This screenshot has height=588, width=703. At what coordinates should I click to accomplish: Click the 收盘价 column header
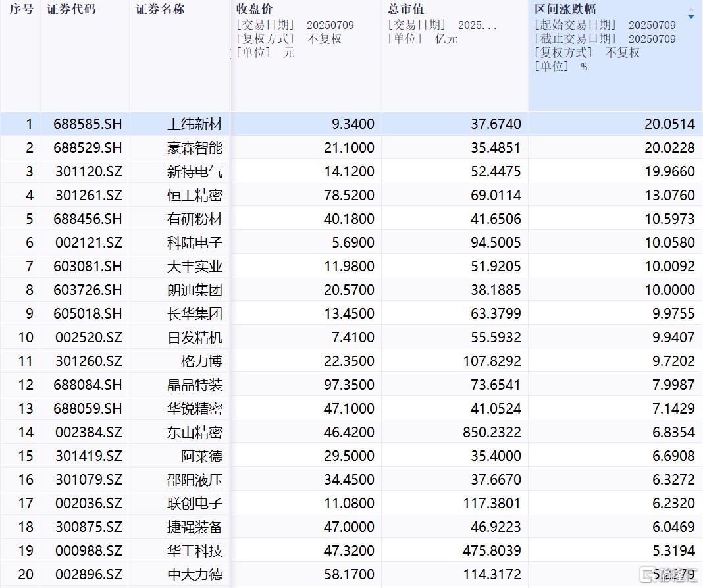(x=254, y=9)
